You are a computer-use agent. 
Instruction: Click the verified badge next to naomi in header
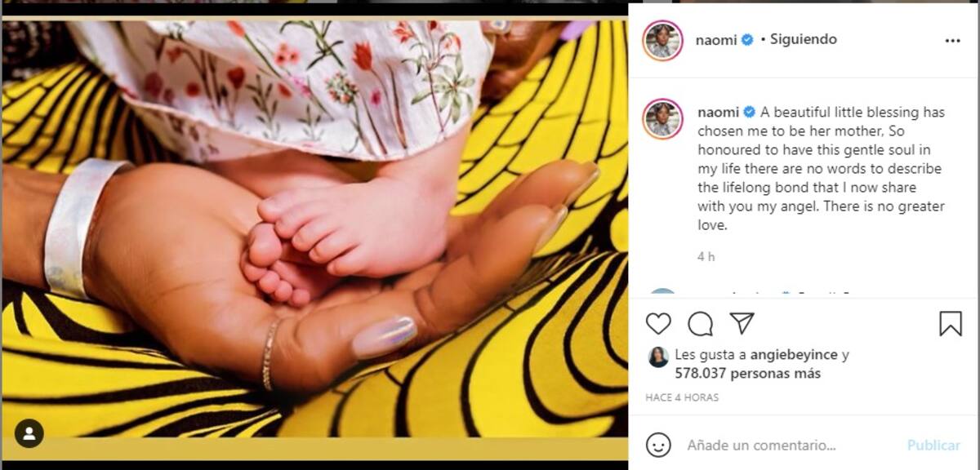(746, 39)
